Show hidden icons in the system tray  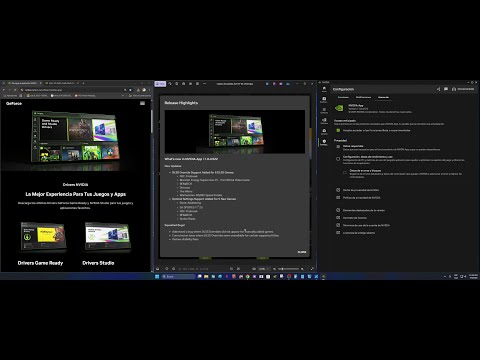445,276
